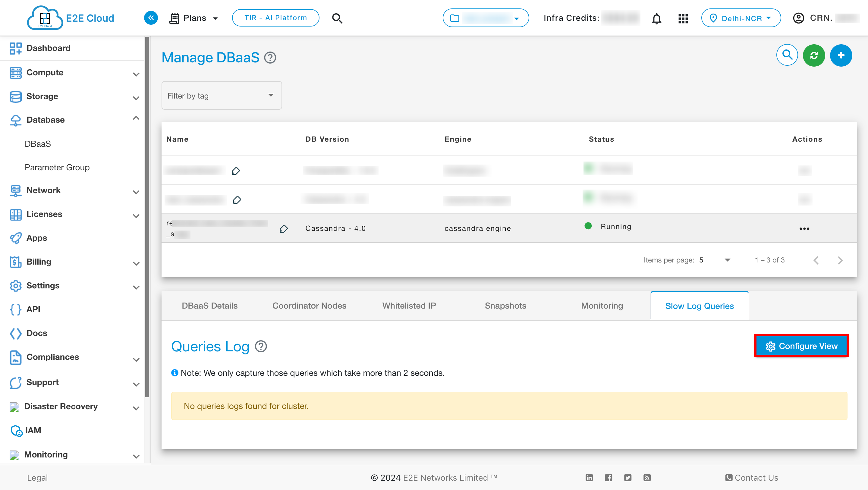Click the E2E Cloud logo
868x490 pixels.
(x=71, y=18)
